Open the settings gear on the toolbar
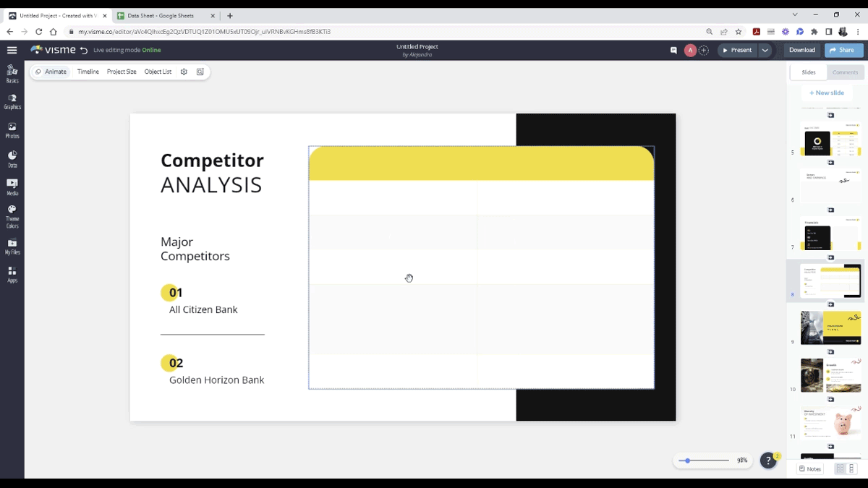Viewport: 868px width, 488px height. pyautogui.click(x=183, y=72)
